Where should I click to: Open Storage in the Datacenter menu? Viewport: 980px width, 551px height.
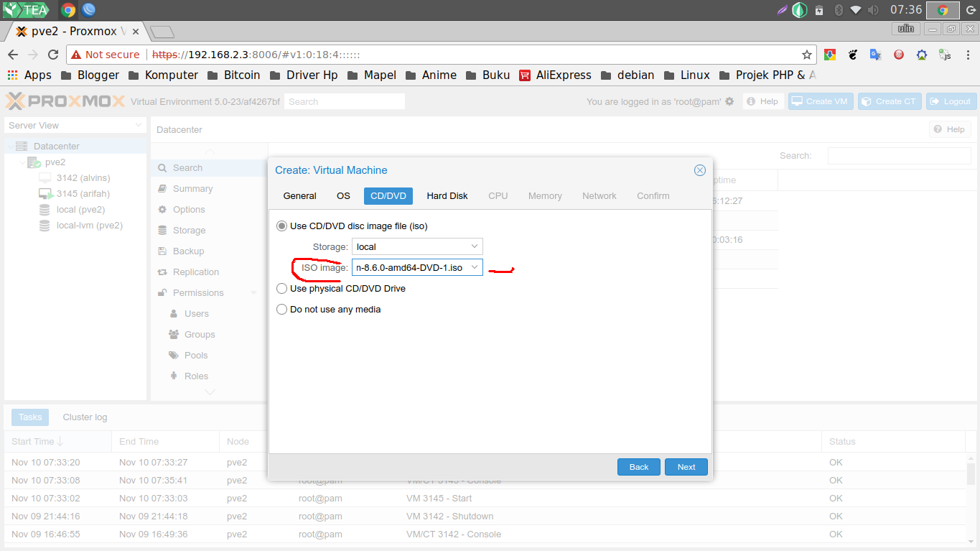pyautogui.click(x=209, y=231)
